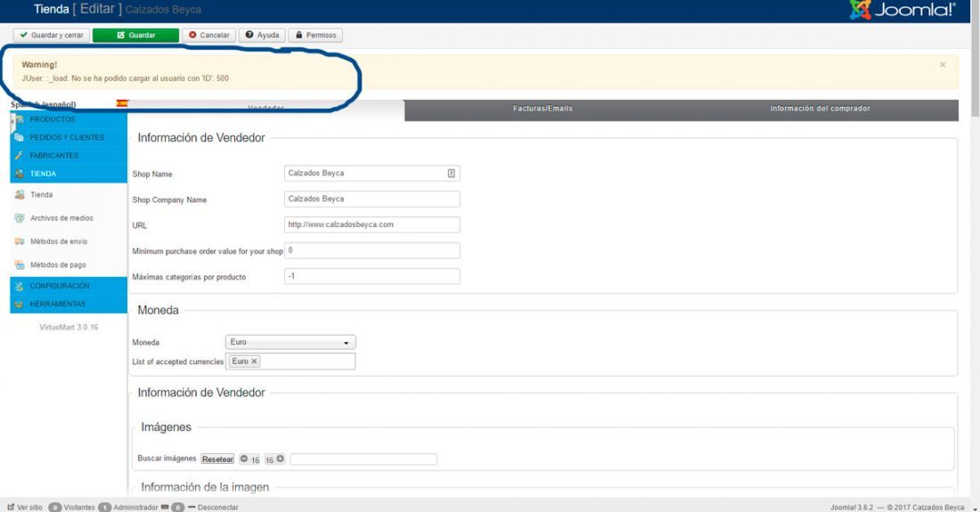Click the Buscar imágenes search input

(363, 459)
